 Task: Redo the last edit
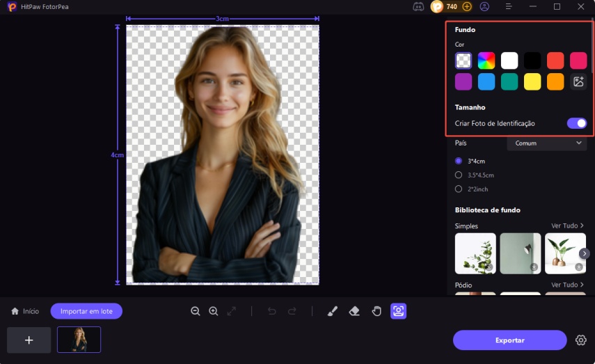292,311
